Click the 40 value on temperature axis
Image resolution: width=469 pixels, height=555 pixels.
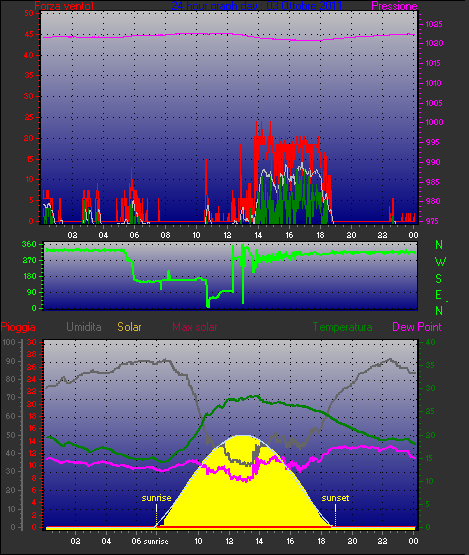coord(430,342)
